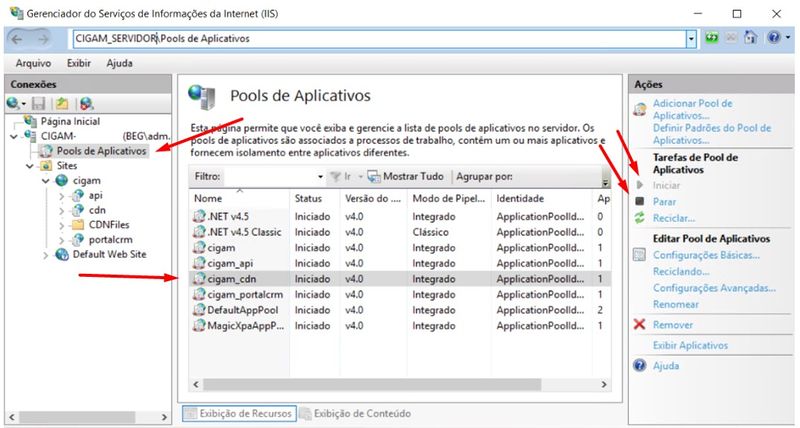800x428 pixels.
Task: Click the connect globe icon in Conexões
Action: click(13, 104)
